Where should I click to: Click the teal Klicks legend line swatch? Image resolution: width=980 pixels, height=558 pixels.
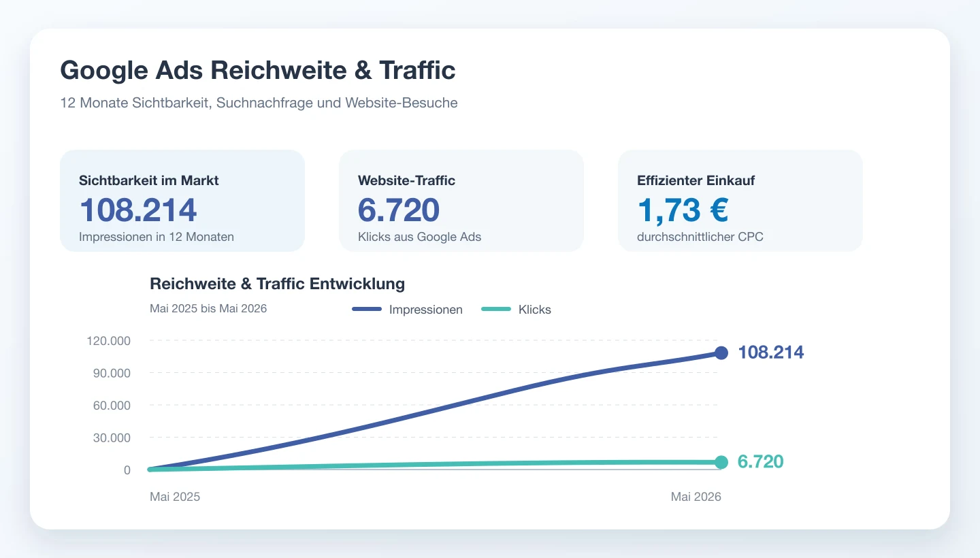click(x=496, y=310)
